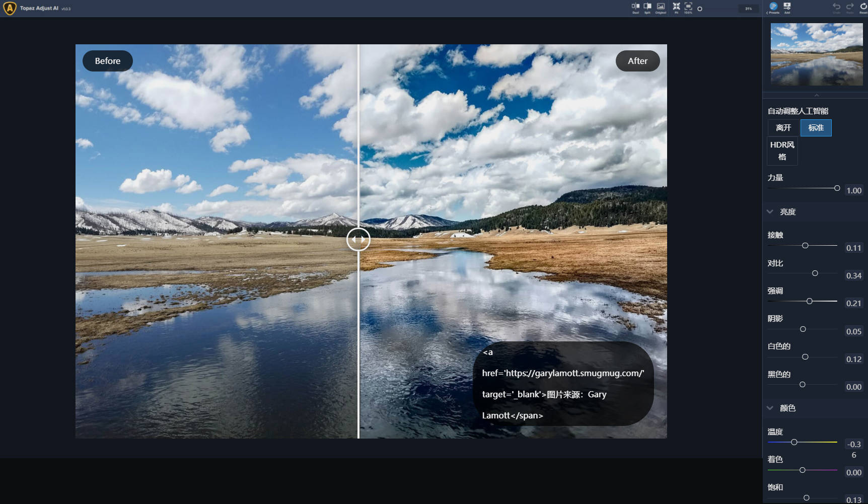Viewport: 868px width, 504px height.
Task: Click the 着色 value 0.00
Action: [854, 472]
